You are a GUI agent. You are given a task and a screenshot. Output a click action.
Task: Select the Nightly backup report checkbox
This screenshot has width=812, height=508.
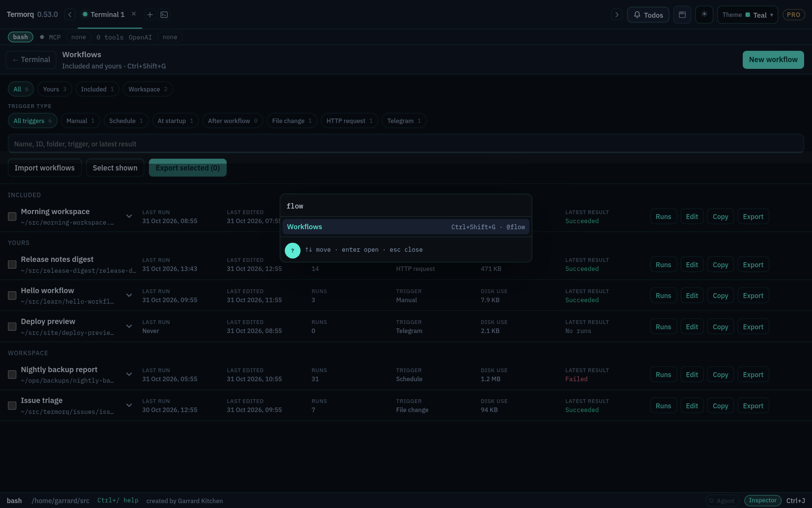tap(12, 374)
